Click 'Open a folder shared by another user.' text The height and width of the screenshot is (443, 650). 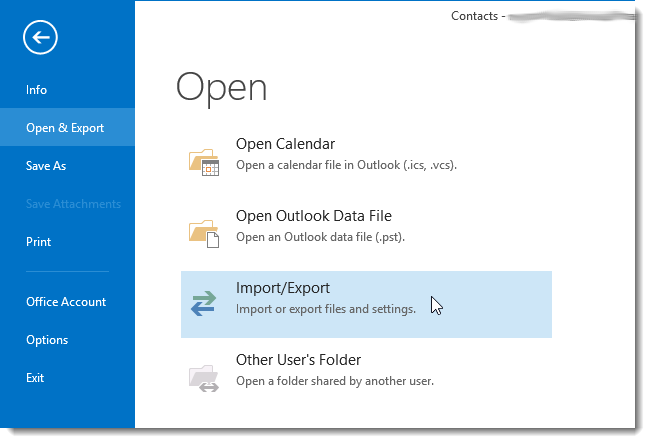(x=335, y=381)
